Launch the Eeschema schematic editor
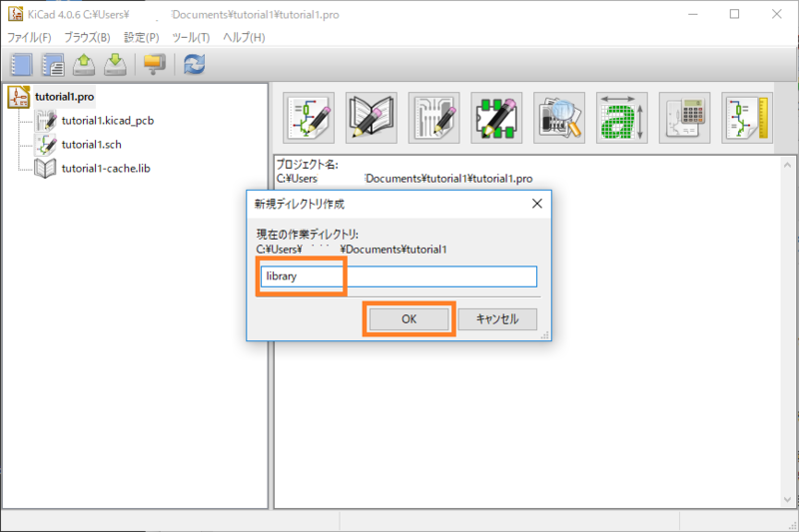This screenshot has width=799, height=532. tap(309, 118)
